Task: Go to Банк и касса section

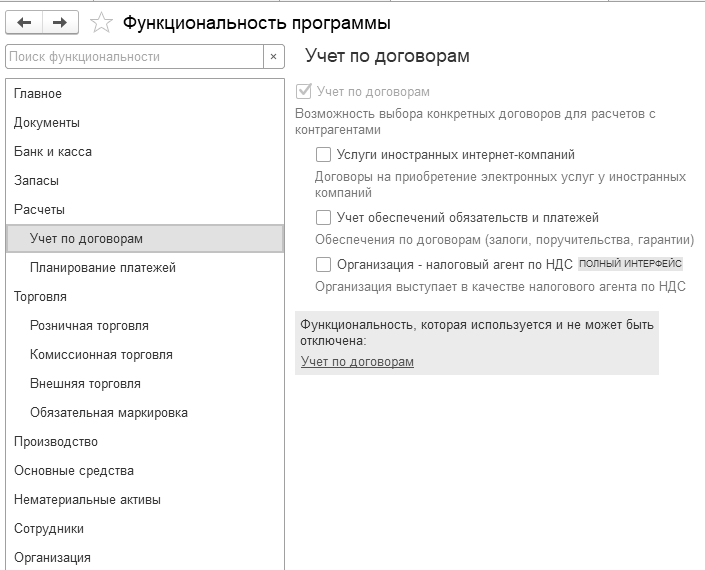Action: pos(53,152)
